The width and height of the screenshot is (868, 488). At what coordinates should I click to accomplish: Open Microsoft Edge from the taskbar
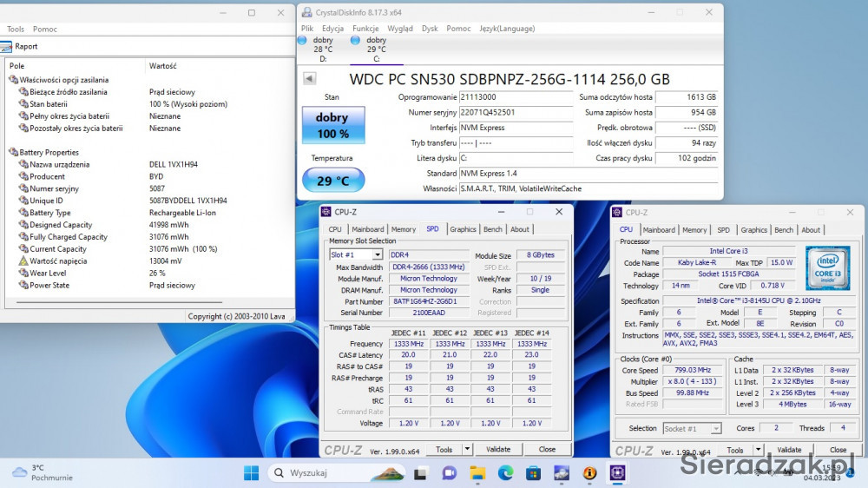point(505,473)
